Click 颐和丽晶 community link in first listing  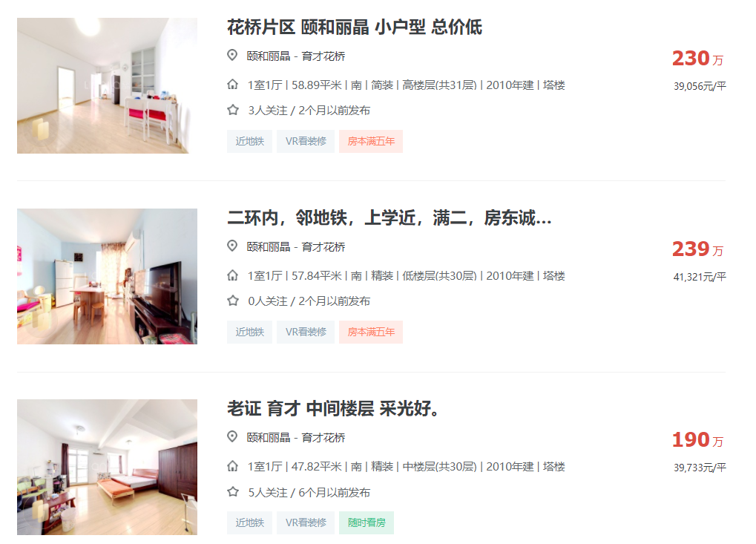[x=269, y=56]
